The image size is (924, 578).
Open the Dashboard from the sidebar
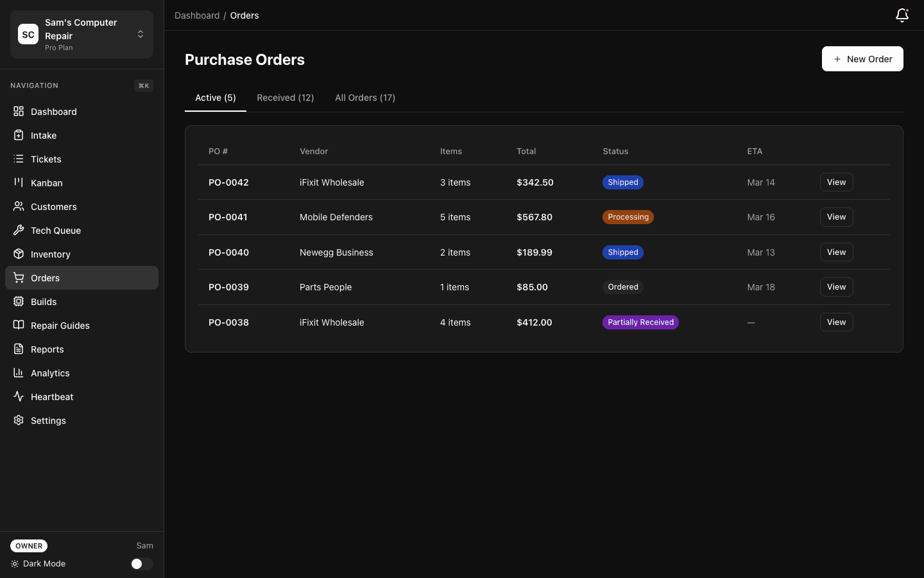coord(54,112)
